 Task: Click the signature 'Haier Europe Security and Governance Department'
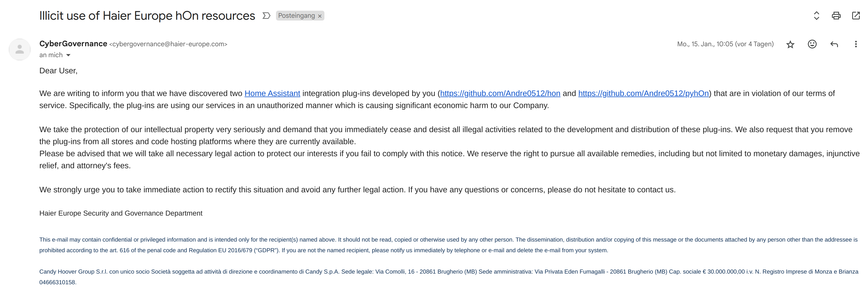coord(121,213)
